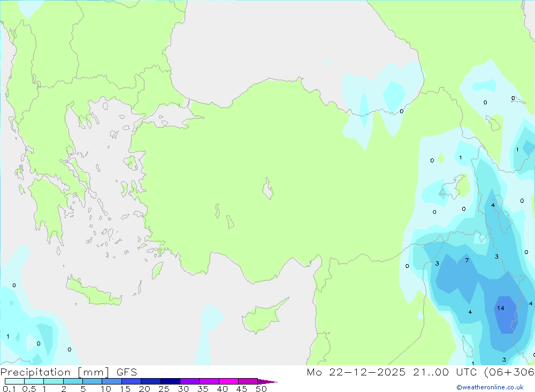Click the 1–2 mm legend color swatch
This screenshot has width=535, height=392.
tap(53, 381)
